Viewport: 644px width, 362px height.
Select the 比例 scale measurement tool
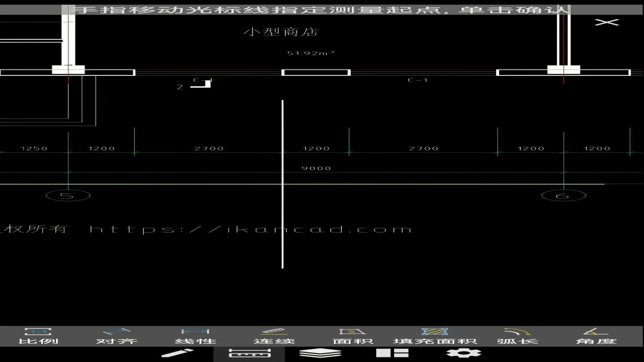(38, 336)
